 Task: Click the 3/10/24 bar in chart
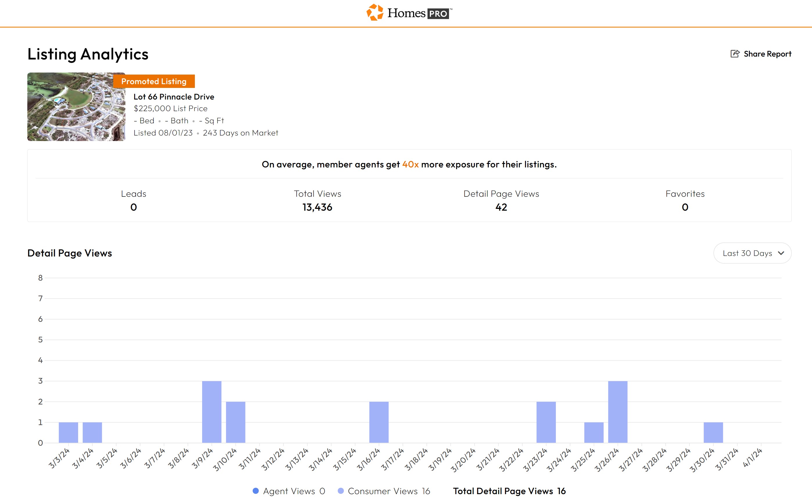(236, 422)
